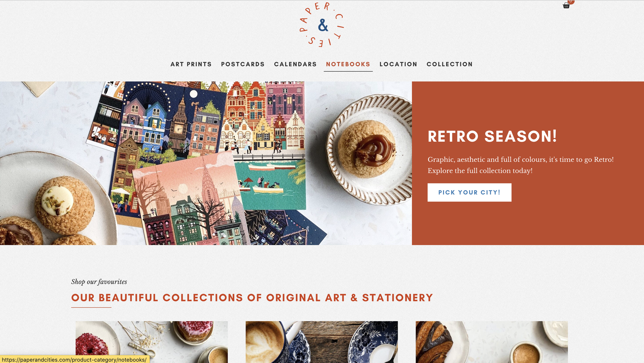
Task: Click the Paper & Cities circular logo
Action: [x=322, y=25]
